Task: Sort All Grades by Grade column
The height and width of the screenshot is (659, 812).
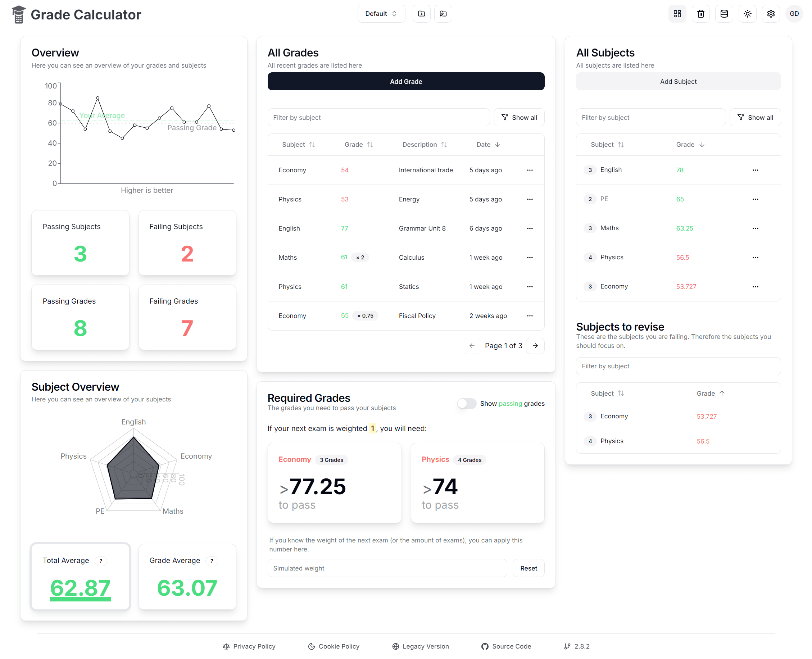Action: coord(371,145)
